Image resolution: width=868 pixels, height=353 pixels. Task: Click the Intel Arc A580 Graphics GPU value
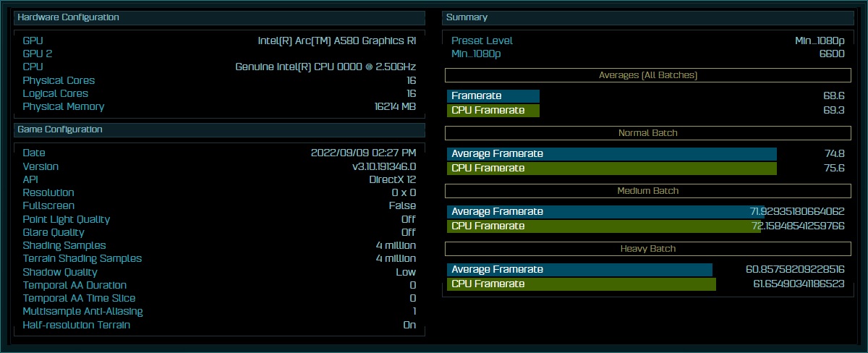coord(337,41)
